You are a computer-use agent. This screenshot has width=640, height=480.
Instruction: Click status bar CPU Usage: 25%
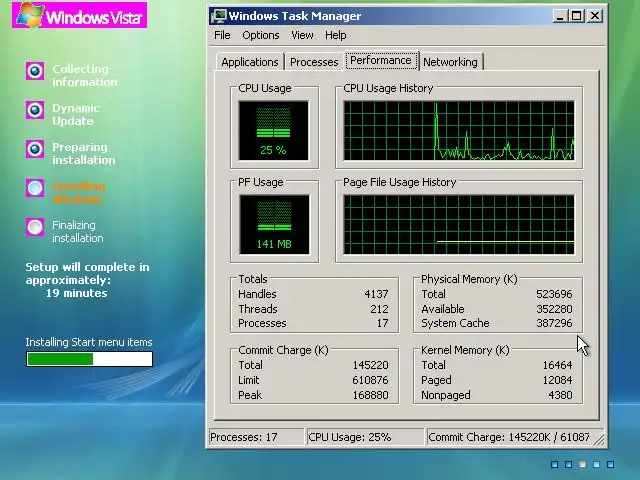coord(365,437)
